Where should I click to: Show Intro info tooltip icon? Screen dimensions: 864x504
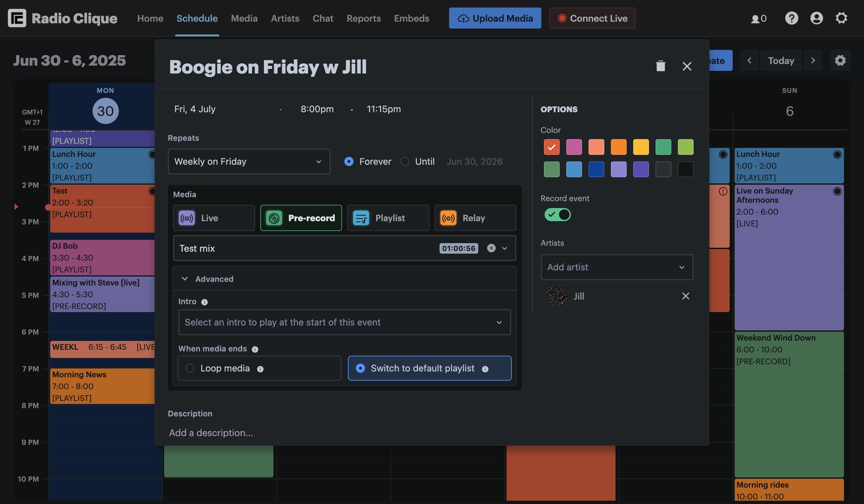(204, 302)
